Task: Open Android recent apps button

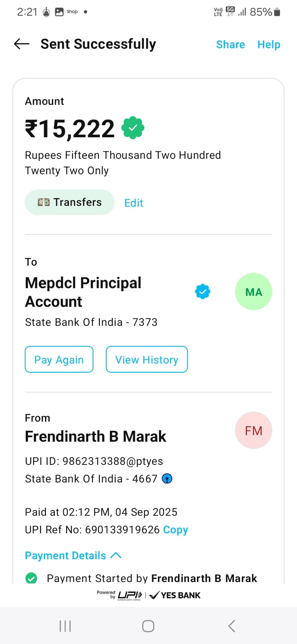Action: point(65,626)
